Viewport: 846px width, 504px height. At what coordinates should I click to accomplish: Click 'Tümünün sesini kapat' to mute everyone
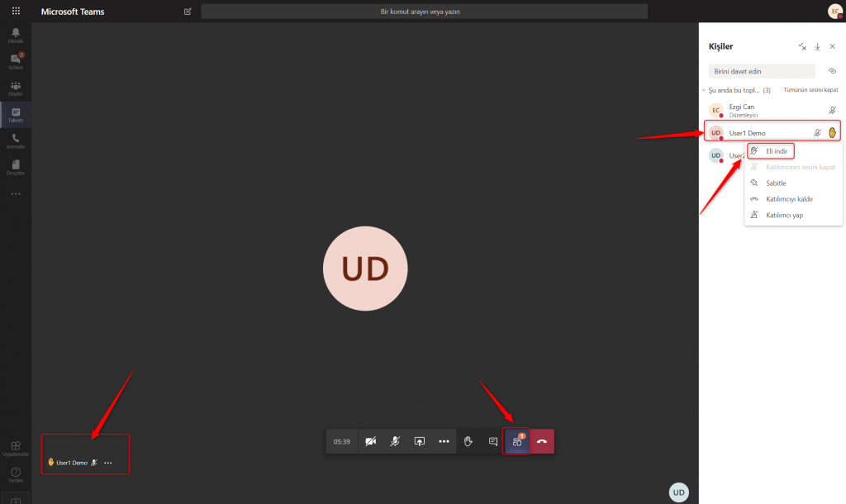pos(810,90)
